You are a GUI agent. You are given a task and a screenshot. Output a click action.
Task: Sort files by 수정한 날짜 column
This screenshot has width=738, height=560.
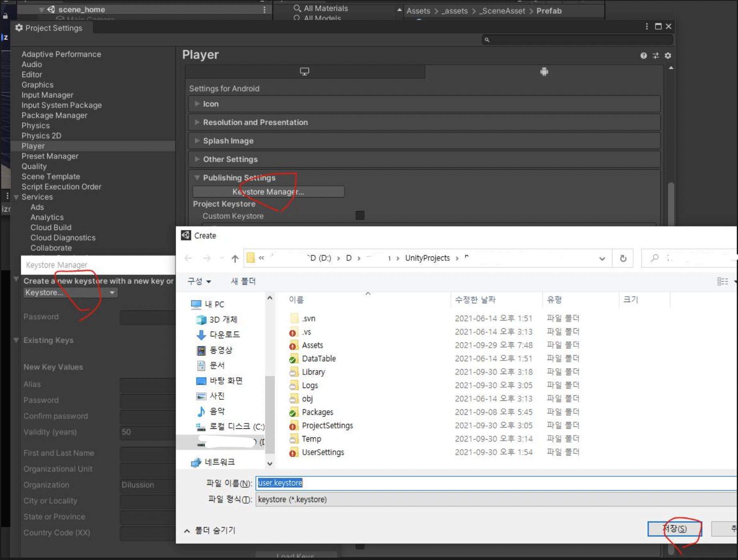tap(475, 300)
